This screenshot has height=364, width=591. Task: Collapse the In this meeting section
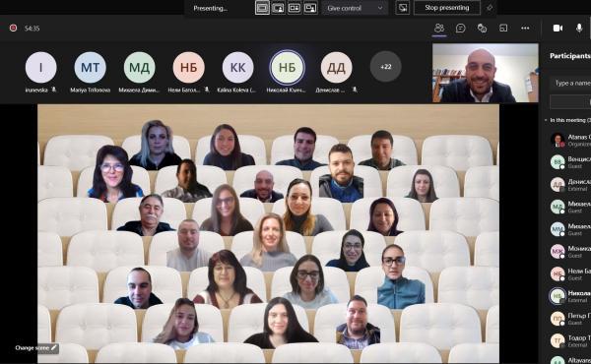[546, 120]
